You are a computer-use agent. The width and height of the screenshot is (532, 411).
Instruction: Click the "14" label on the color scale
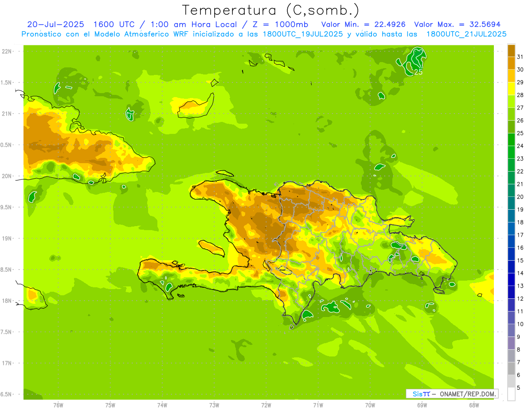coord(520,273)
